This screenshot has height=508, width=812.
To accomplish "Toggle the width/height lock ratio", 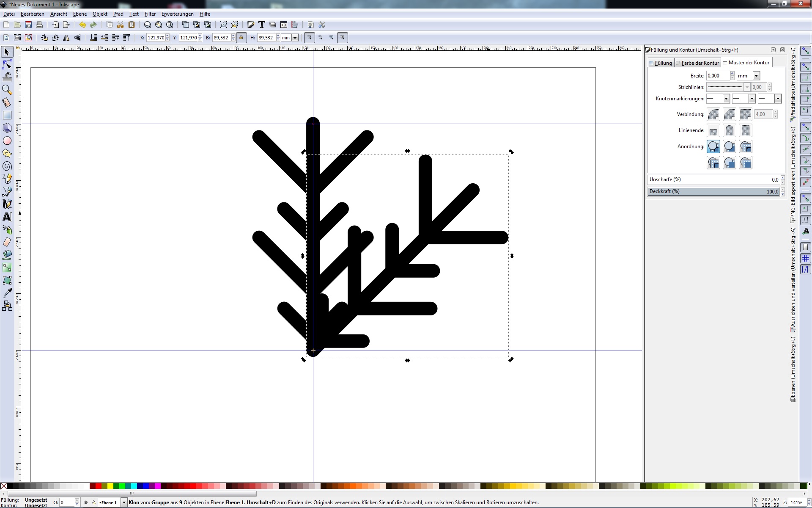I will [241, 38].
